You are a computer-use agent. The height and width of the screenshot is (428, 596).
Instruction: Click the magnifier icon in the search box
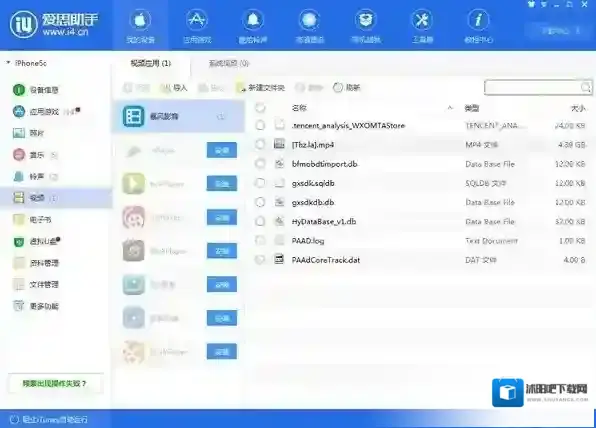pyautogui.click(x=585, y=87)
